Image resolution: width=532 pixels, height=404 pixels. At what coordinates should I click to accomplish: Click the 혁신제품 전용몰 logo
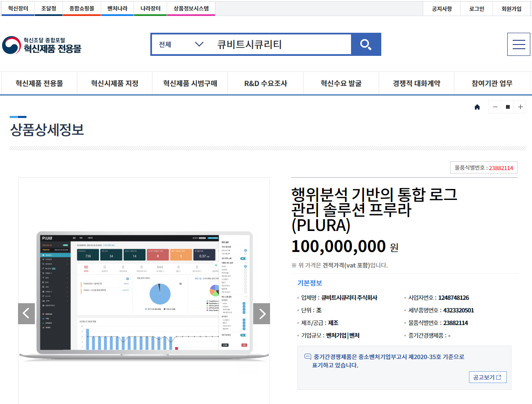[x=42, y=45]
